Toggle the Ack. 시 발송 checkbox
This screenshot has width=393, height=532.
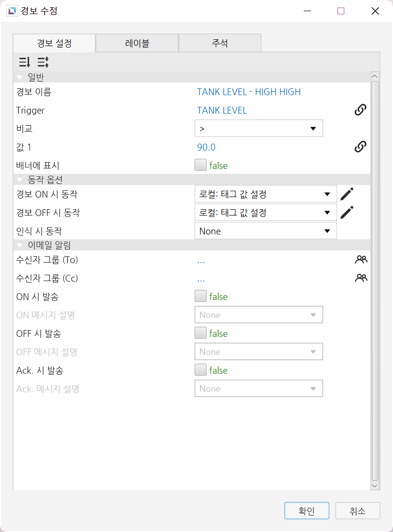point(200,370)
